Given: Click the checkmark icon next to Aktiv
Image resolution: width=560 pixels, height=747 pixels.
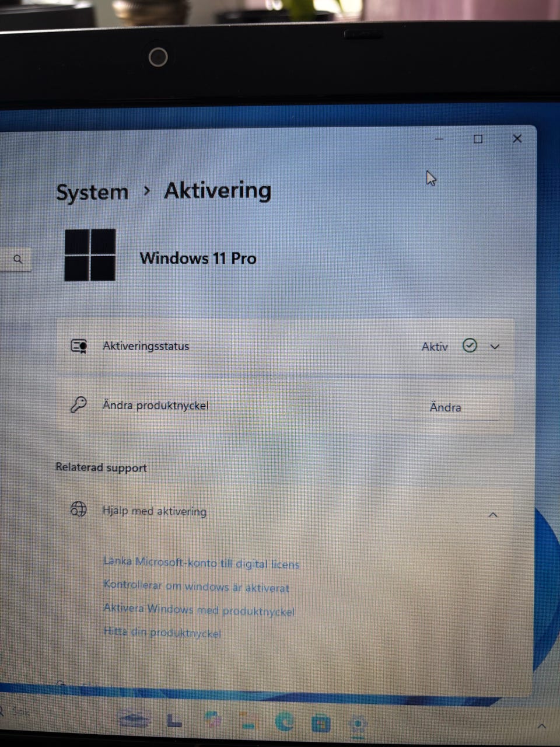Looking at the screenshot, I should (470, 345).
